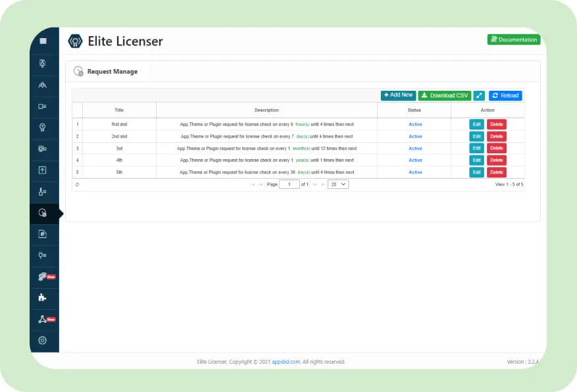The height and width of the screenshot is (392, 577).
Task: Edit the '2nd slot' row
Action: coord(476,136)
